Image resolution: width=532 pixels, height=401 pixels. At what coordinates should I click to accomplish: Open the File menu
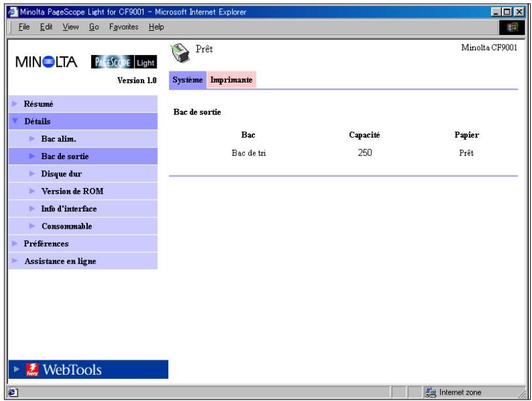coord(24,27)
